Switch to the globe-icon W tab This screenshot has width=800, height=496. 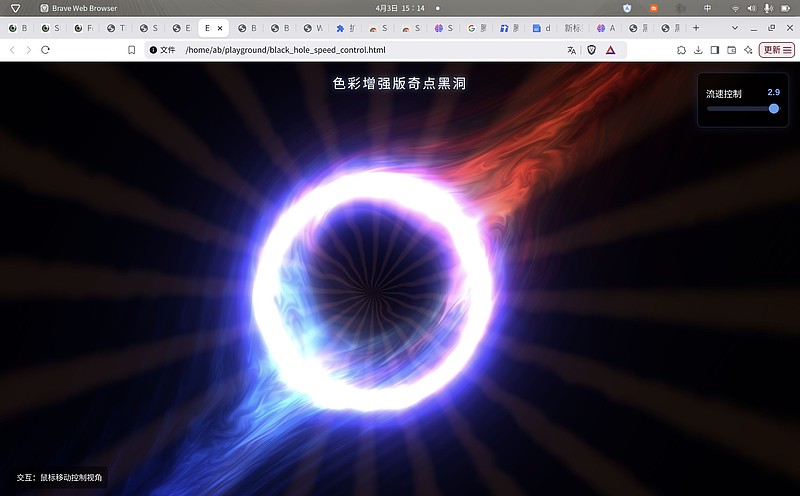(x=312, y=29)
